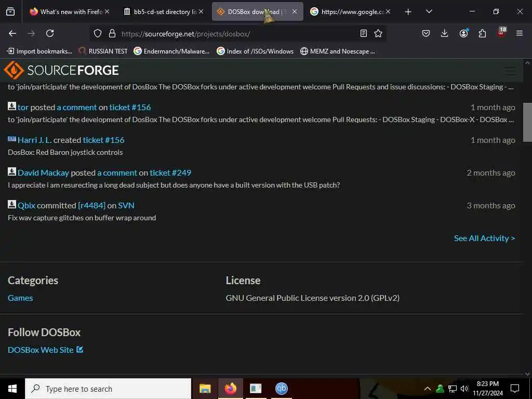The image size is (532, 399).
Task: Click the Windows taskbar search box
Action: tap(108, 389)
